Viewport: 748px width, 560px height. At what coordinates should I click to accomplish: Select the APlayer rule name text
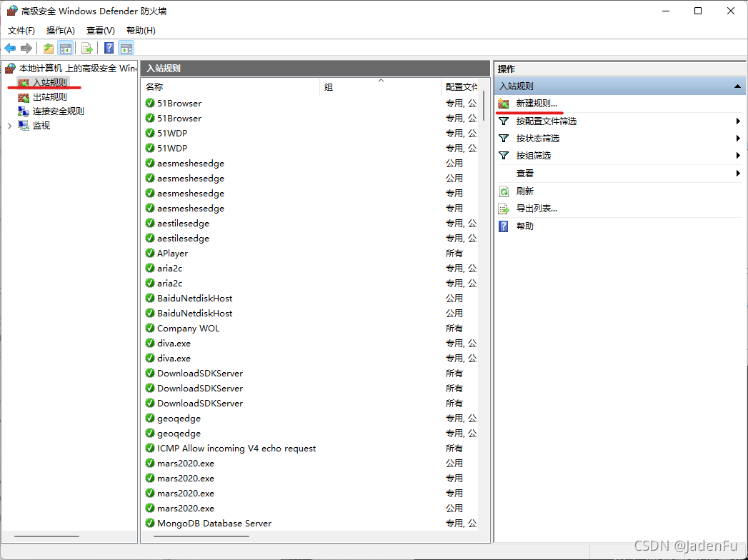click(x=173, y=254)
